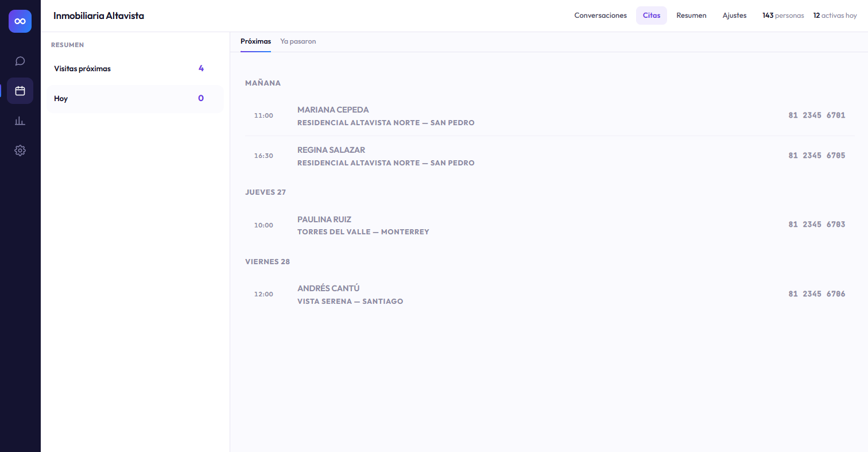Open Paulina Ruiz's appointment
This screenshot has height=452, width=868.
(x=549, y=225)
